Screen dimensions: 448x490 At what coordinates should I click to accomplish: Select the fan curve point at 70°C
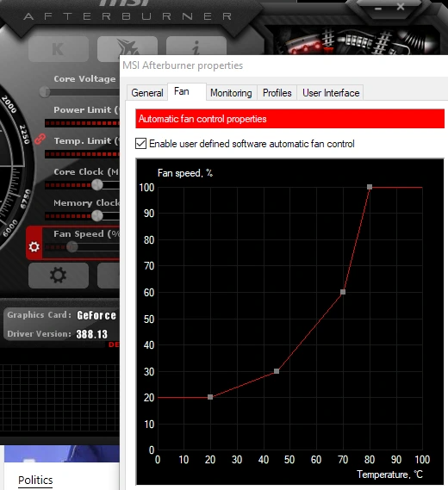(x=343, y=292)
